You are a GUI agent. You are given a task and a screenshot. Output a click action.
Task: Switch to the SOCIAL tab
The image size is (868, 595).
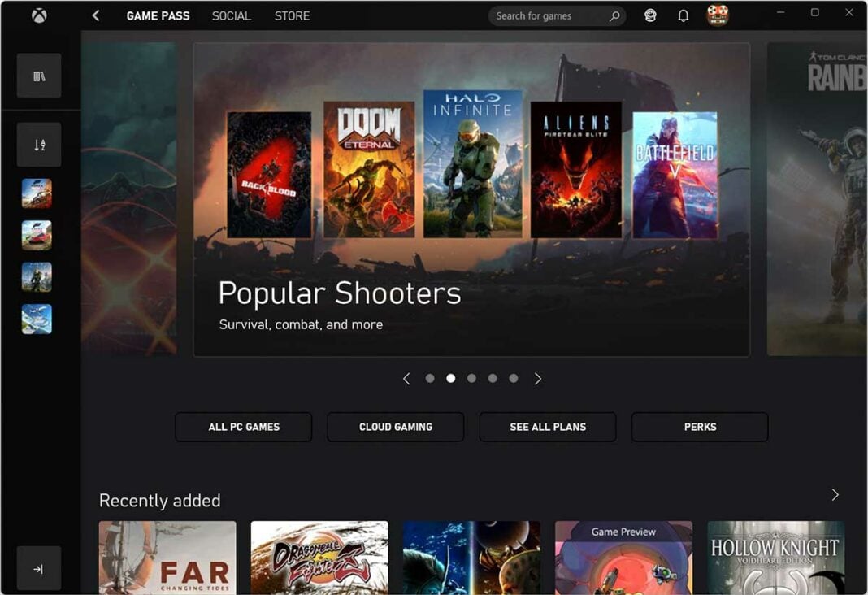coord(231,15)
